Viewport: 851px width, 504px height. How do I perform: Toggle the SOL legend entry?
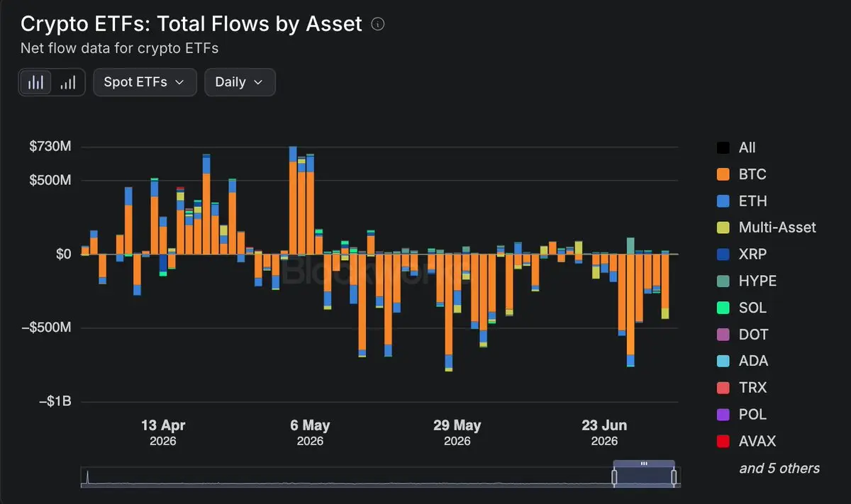(742, 308)
